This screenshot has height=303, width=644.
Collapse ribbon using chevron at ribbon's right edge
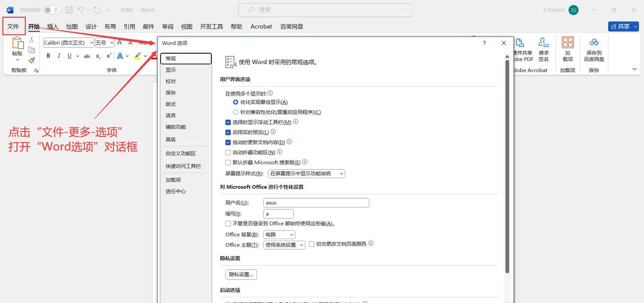click(x=635, y=69)
